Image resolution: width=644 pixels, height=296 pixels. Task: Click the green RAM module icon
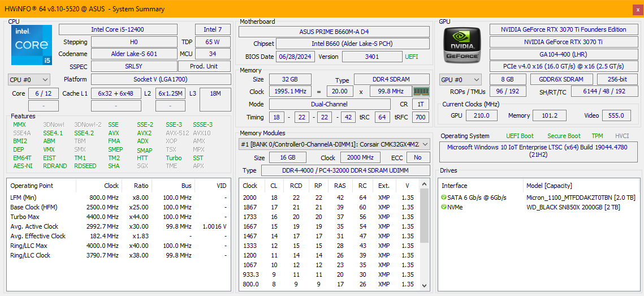421,91
